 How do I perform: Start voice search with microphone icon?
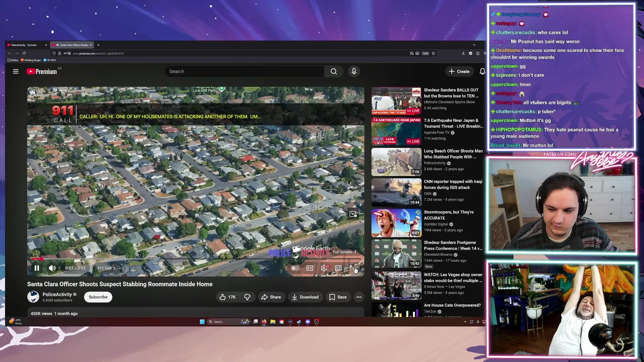pos(354,71)
